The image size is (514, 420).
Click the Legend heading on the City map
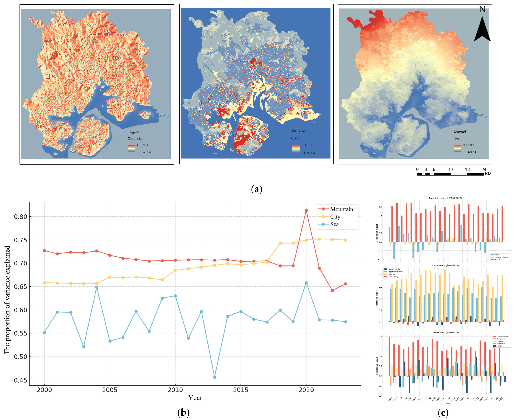[x=298, y=130]
